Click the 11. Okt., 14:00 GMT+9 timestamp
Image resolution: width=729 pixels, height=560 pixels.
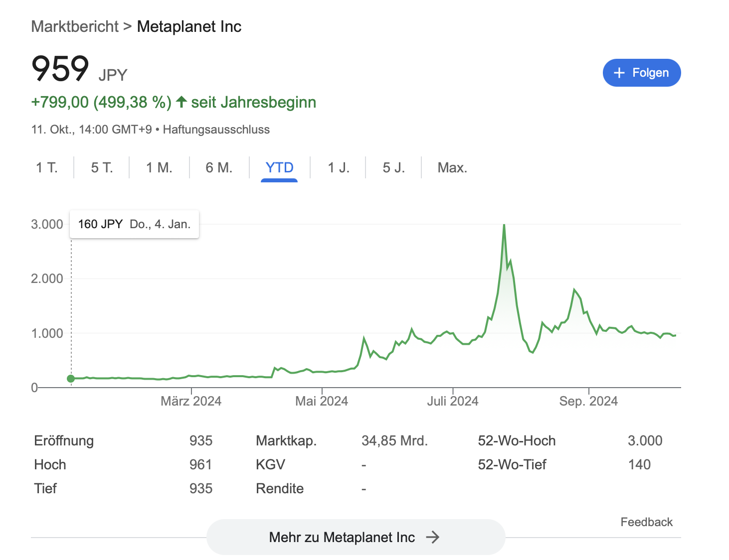91,130
